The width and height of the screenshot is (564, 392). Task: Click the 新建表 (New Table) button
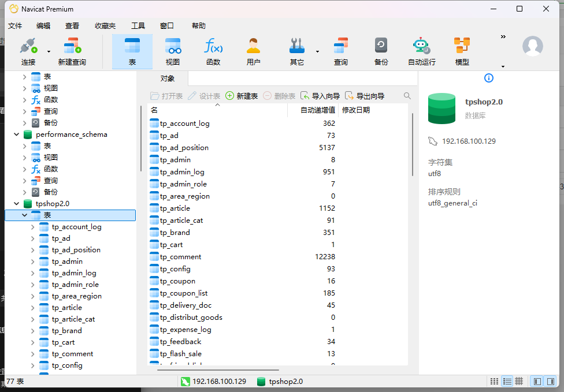[x=242, y=96]
